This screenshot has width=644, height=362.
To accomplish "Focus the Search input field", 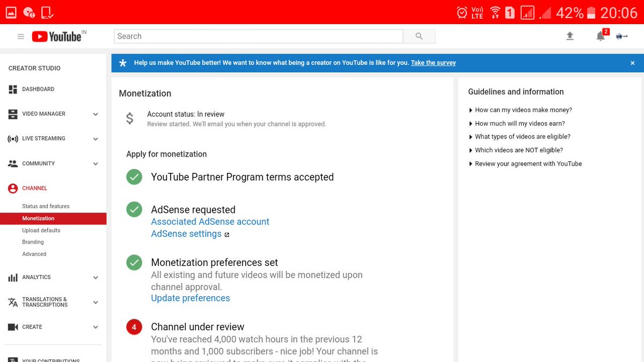I will point(259,36).
